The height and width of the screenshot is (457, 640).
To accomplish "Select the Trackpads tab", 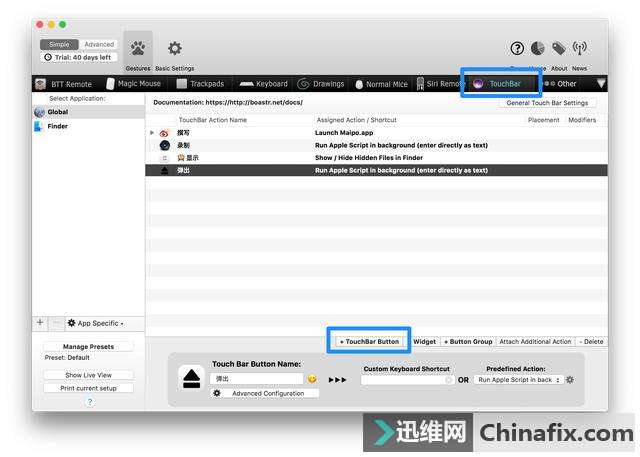I will point(200,84).
